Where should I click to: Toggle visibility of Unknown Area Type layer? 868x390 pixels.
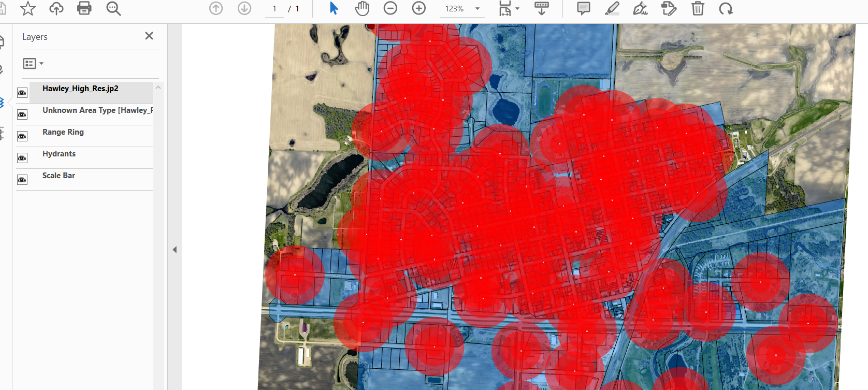(x=22, y=114)
